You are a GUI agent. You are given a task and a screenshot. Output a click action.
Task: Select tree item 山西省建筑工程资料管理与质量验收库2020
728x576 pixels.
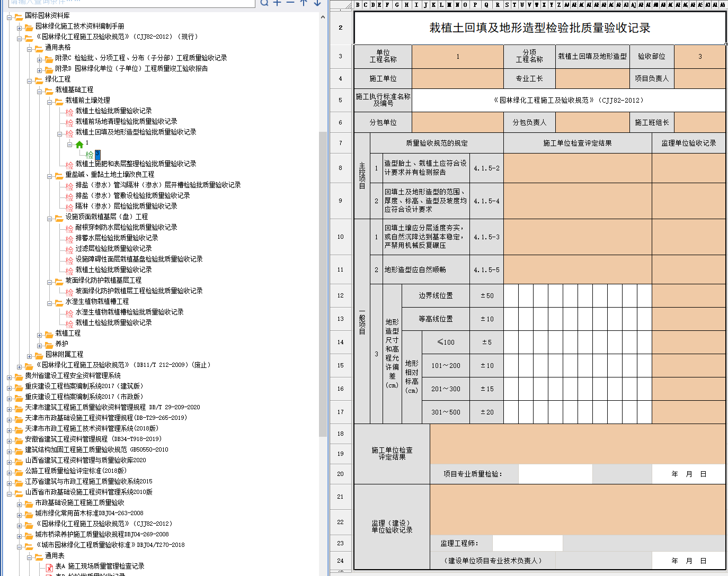(85, 460)
